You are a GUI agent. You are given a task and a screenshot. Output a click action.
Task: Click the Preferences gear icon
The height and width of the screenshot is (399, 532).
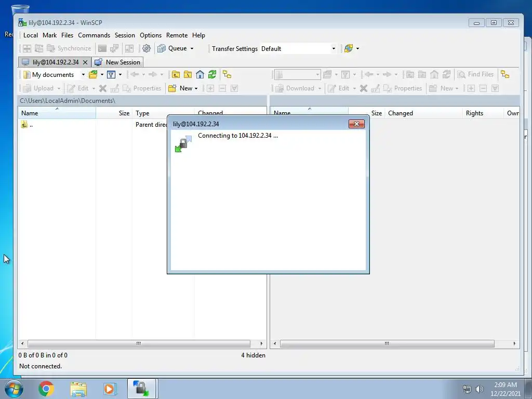[146, 48]
